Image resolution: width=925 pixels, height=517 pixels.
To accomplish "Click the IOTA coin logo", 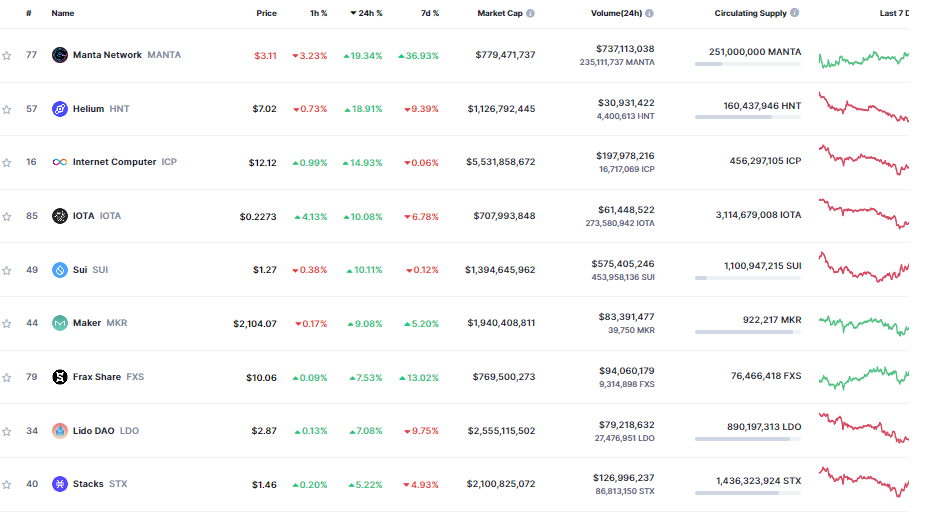I will (x=59, y=216).
